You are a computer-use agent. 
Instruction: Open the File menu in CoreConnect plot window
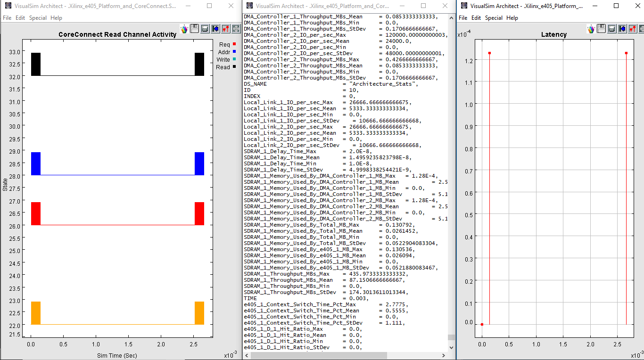pyautogui.click(x=7, y=18)
